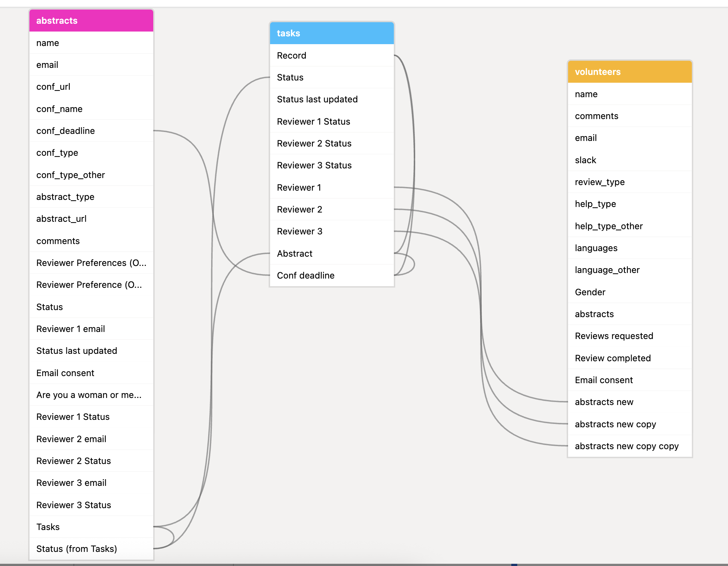Select the abstracts table header
The width and height of the screenshot is (728, 566).
(x=91, y=21)
